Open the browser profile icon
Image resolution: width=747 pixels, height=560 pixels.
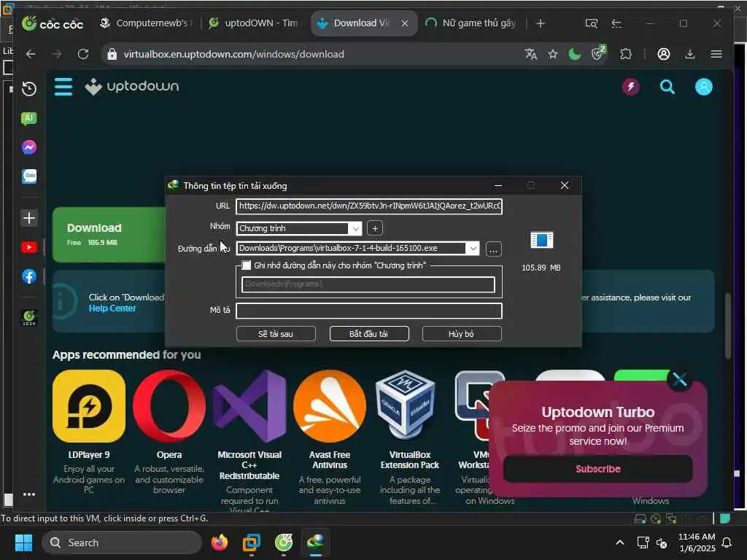click(x=664, y=54)
